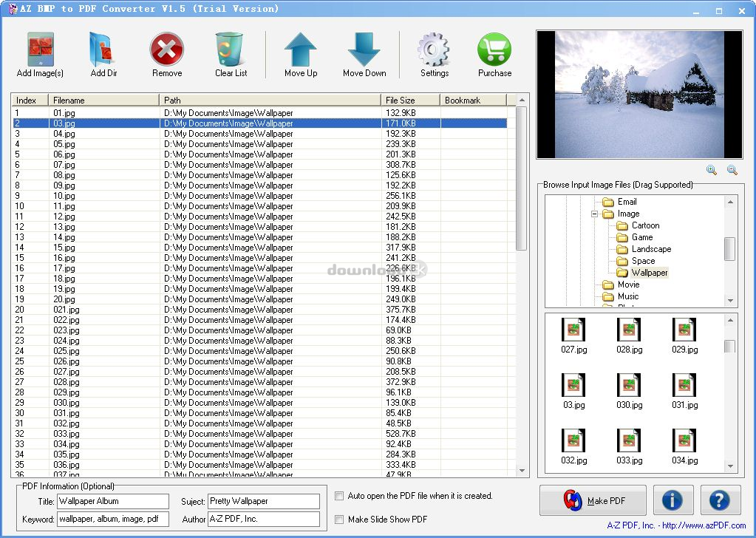The image size is (756, 538).
Task: Enable auto open PDF when created
Action: coord(339,496)
